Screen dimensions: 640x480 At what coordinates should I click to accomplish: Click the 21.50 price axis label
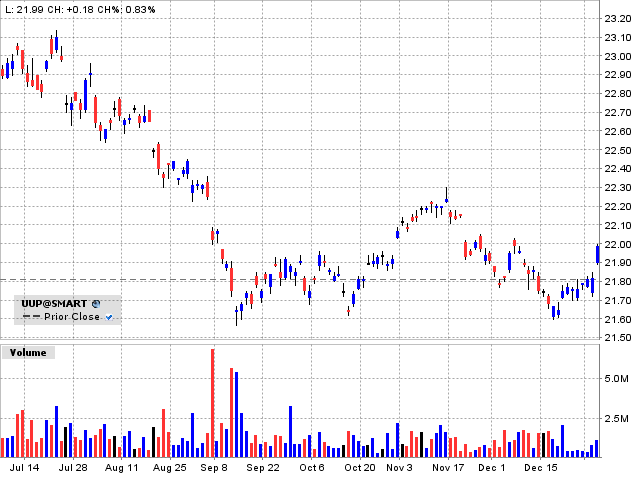pos(615,339)
